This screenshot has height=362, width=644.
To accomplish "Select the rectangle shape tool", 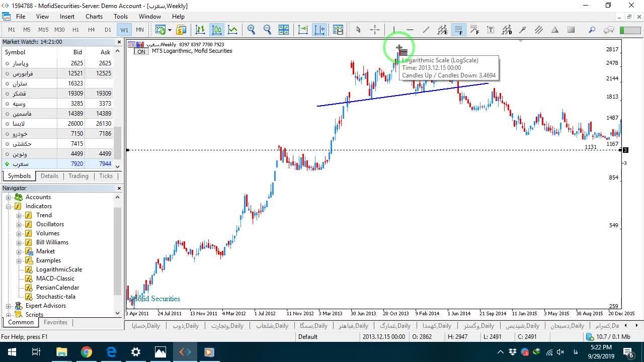I will click(571, 30).
